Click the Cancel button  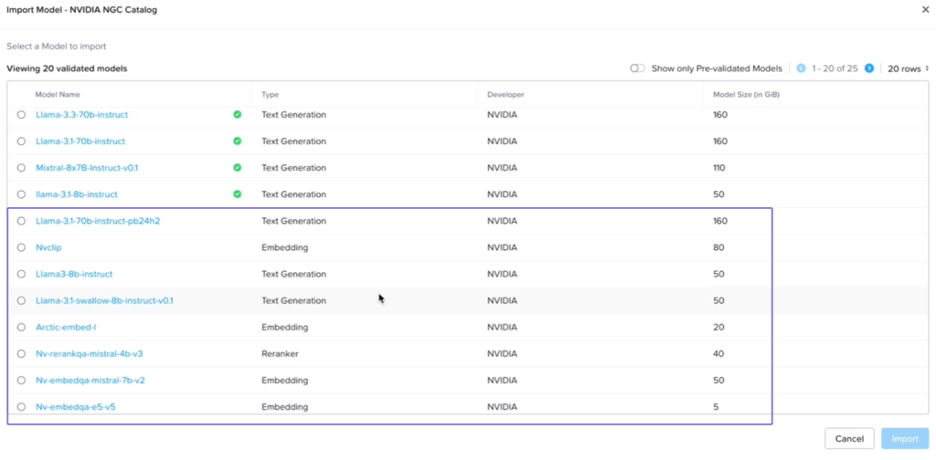849,439
